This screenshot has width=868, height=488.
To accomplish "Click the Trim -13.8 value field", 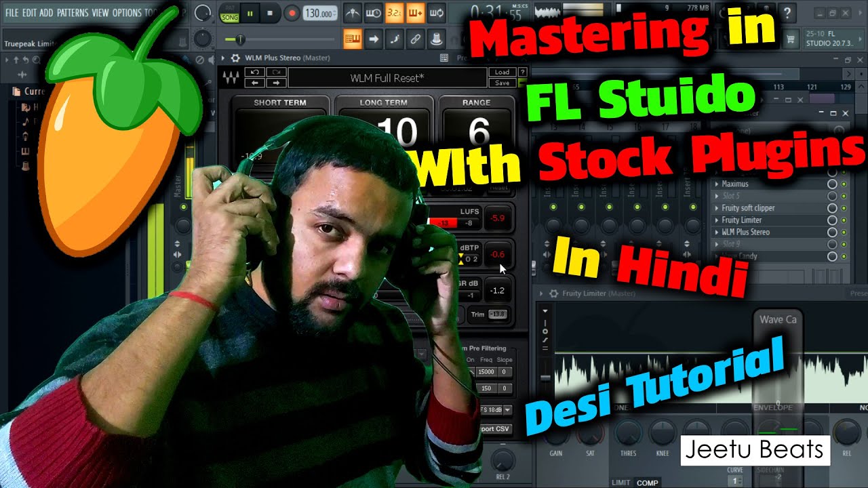I will coord(498,314).
